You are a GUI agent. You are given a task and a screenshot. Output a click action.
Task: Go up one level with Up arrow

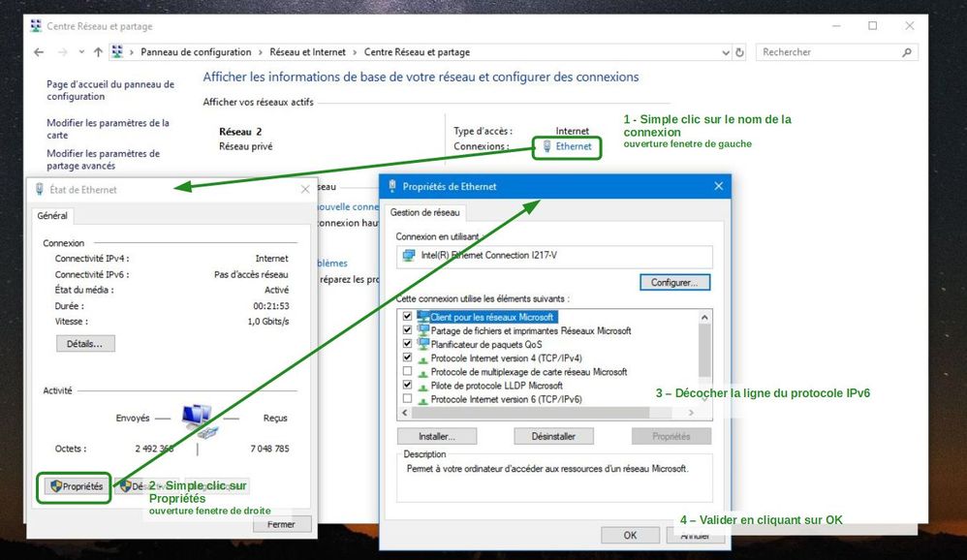pyautogui.click(x=98, y=52)
